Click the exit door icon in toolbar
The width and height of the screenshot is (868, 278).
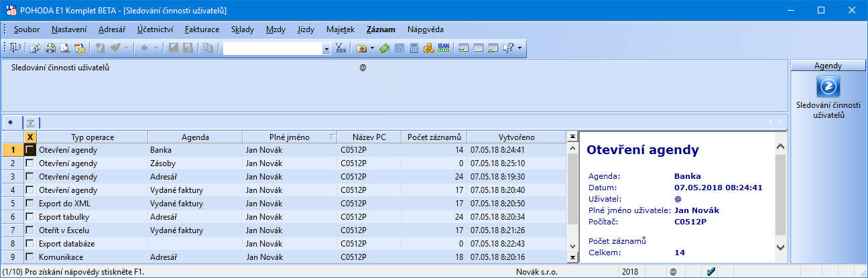coord(15,48)
